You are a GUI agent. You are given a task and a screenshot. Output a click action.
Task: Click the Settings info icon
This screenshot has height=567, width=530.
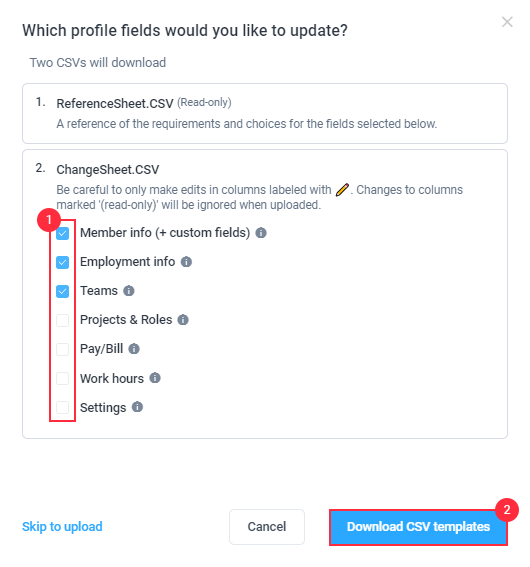(137, 407)
